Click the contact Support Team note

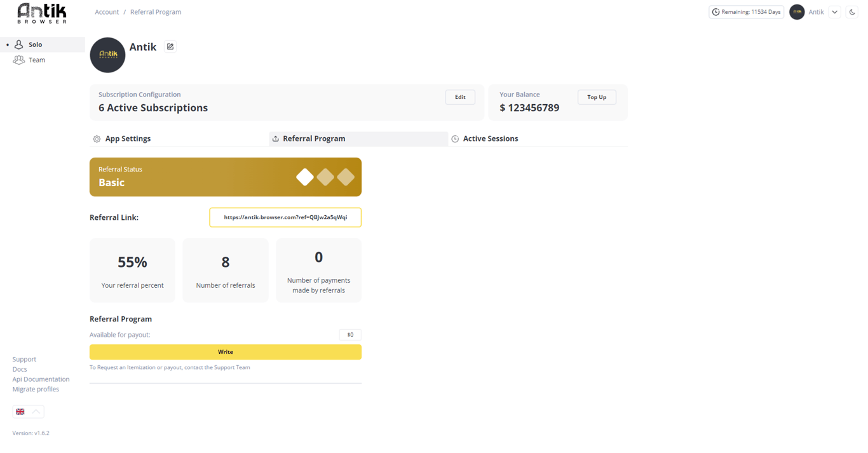pyautogui.click(x=170, y=367)
